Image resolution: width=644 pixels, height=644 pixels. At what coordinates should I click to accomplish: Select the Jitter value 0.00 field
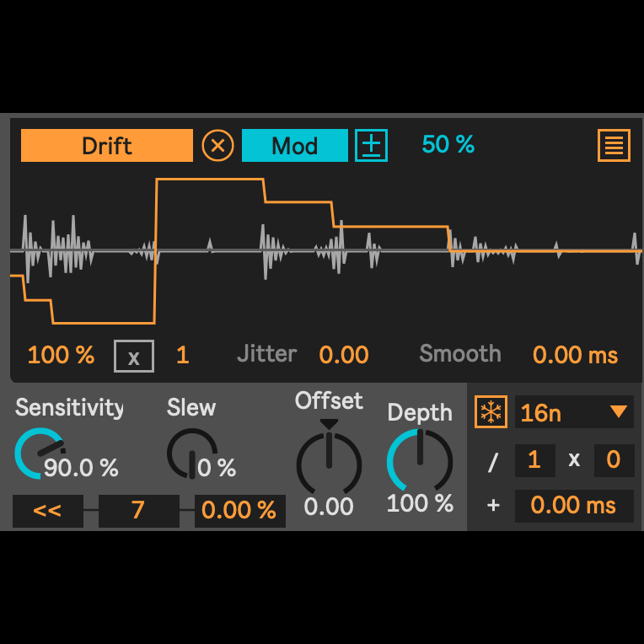tap(344, 356)
